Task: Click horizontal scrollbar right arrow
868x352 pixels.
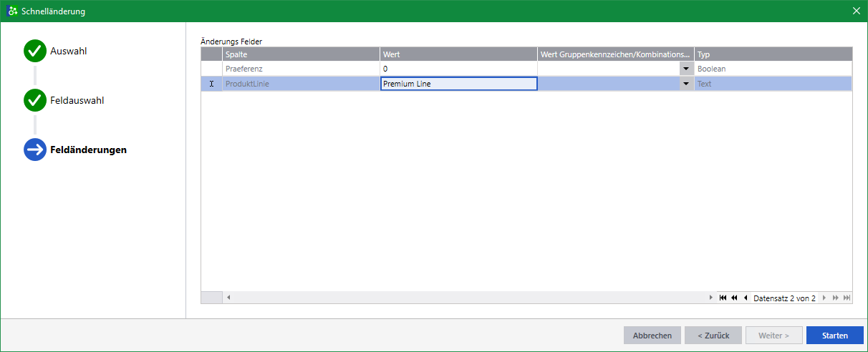Action: (x=710, y=298)
